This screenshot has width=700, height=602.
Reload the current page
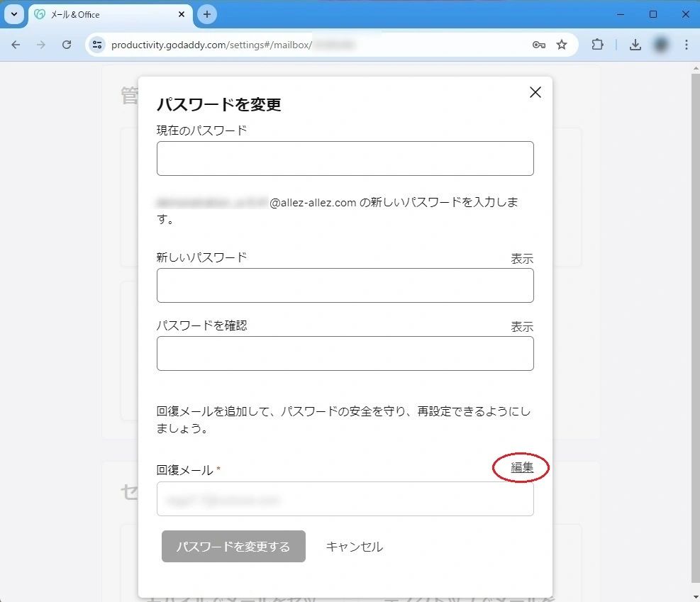(67, 45)
